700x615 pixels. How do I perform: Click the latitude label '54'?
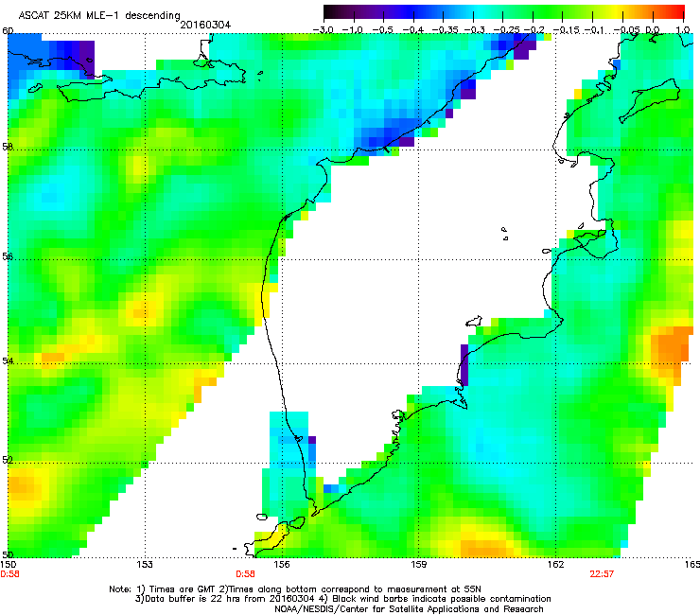(8, 360)
